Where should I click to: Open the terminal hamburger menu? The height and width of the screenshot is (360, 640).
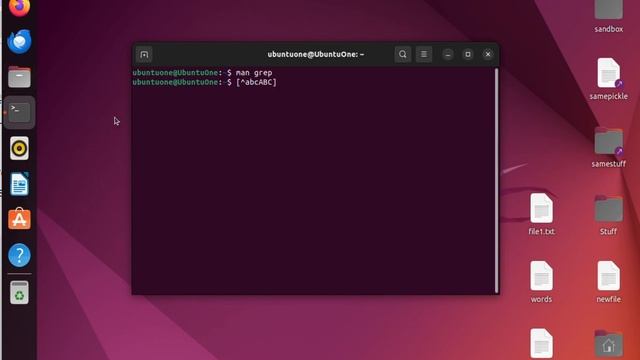pos(424,54)
